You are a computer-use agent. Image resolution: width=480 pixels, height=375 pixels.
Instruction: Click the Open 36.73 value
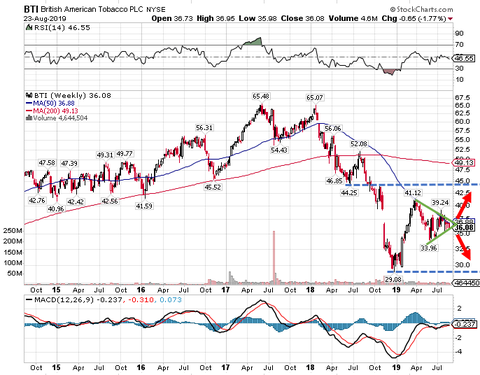click(x=172, y=18)
